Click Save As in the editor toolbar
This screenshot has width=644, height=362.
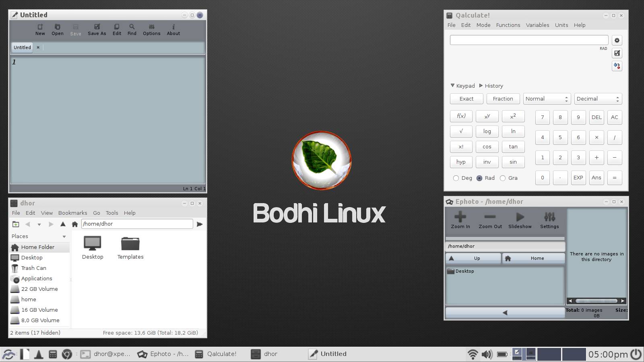click(x=97, y=30)
